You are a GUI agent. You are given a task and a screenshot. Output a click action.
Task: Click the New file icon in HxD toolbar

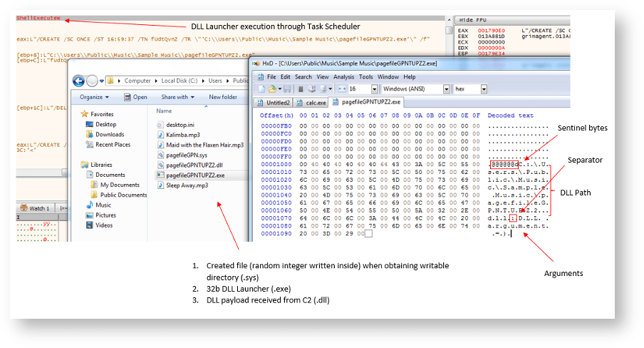(261, 89)
